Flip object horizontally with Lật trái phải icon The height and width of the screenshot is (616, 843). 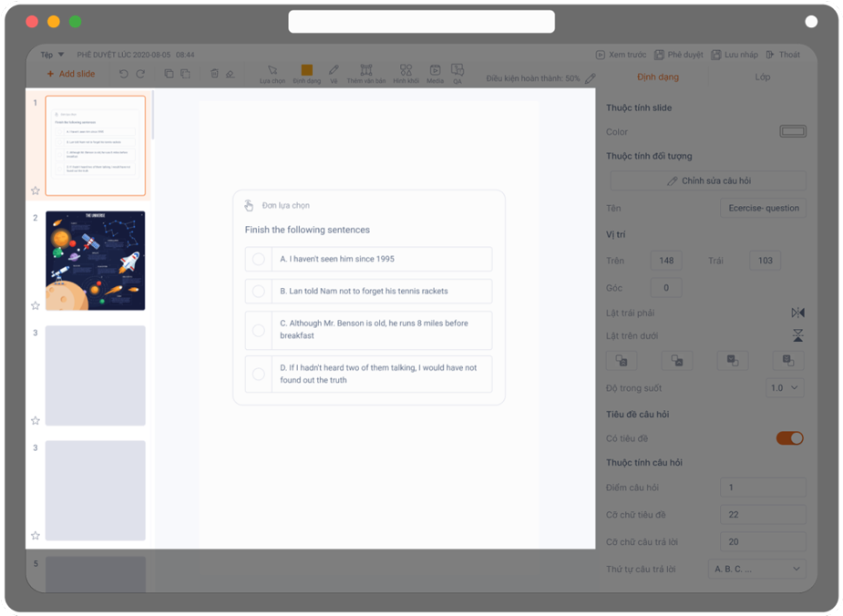tap(797, 313)
